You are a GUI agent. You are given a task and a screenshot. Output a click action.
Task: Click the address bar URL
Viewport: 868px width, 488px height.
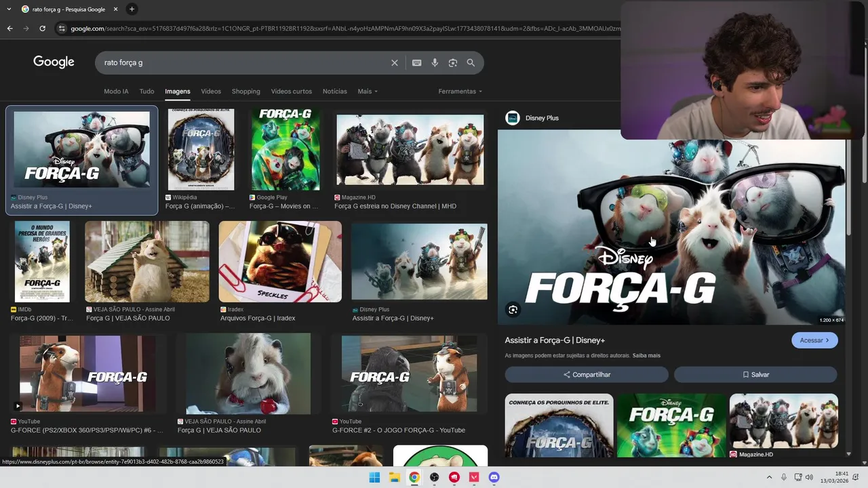point(345,28)
